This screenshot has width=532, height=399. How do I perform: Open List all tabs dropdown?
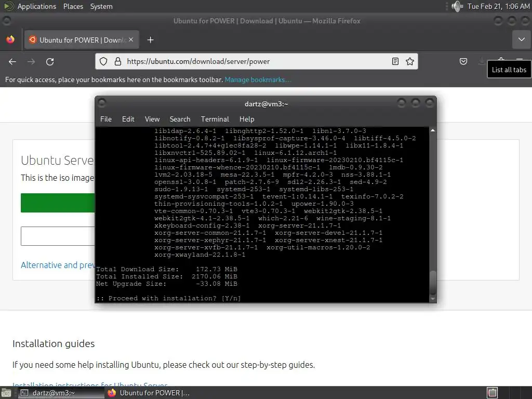(x=522, y=39)
